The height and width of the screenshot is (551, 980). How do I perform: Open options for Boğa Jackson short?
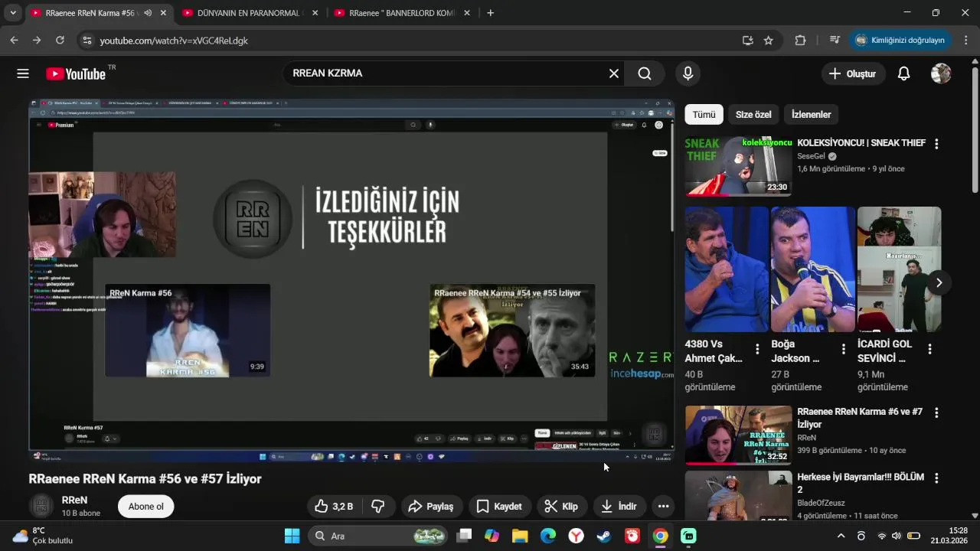coord(844,349)
